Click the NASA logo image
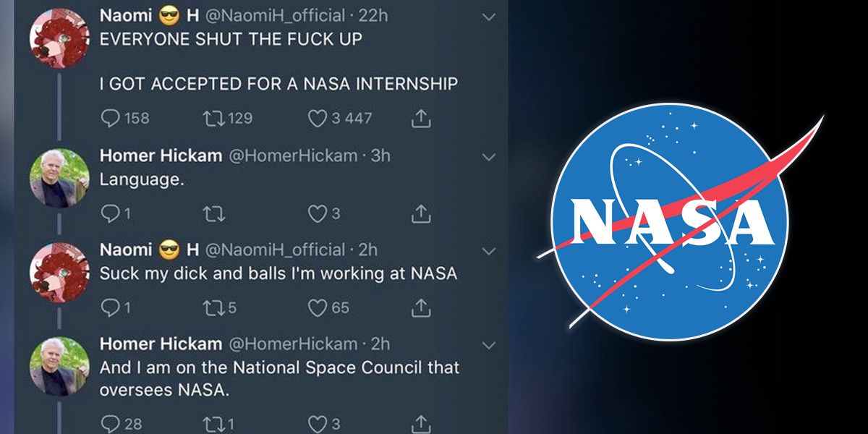 (x=669, y=221)
